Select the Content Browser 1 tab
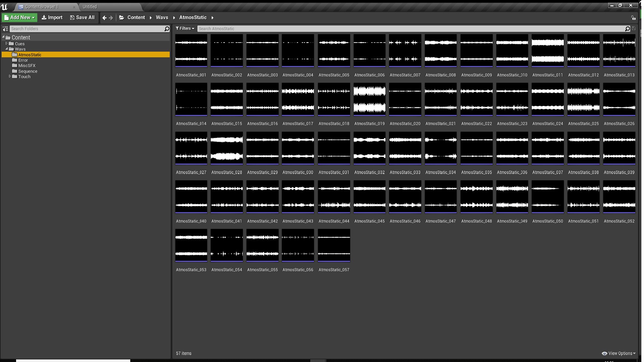Viewport: 644px width, 362px height. pyautogui.click(x=42, y=7)
